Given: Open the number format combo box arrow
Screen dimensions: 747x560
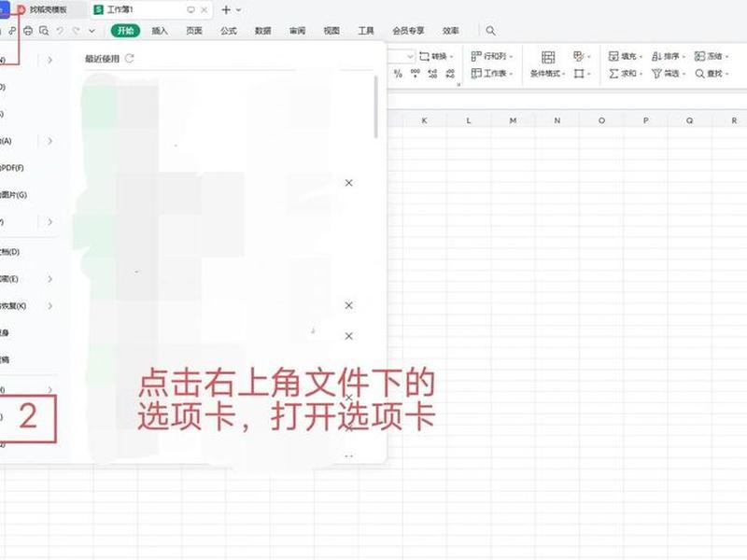Looking at the screenshot, I should tap(410, 57).
